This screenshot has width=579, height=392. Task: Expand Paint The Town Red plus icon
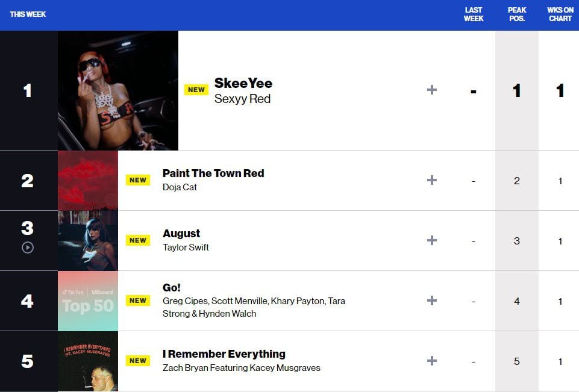(431, 180)
